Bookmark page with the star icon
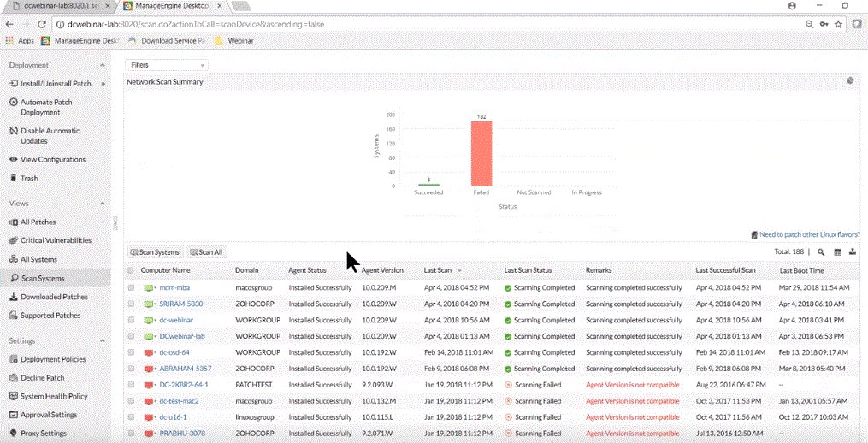The height and width of the screenshot is (443, 868). coord(839,24)
